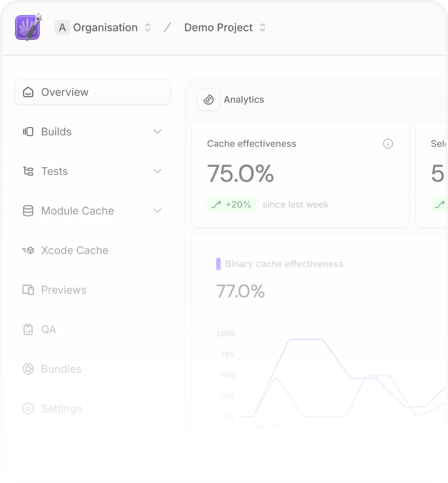Viewport: 448px width, 483px height.
Task: Expand the Builds section chevron
Action: click(x=157, y=132)
